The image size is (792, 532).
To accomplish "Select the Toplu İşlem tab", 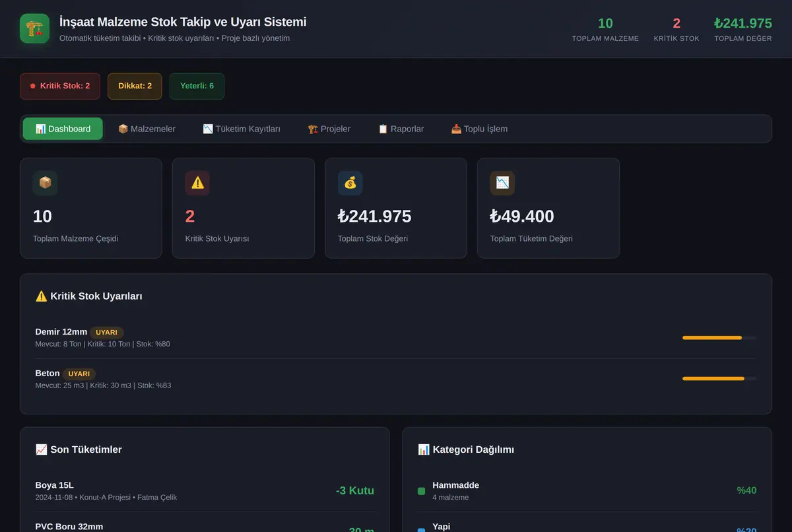I will (x=479, y=129).
